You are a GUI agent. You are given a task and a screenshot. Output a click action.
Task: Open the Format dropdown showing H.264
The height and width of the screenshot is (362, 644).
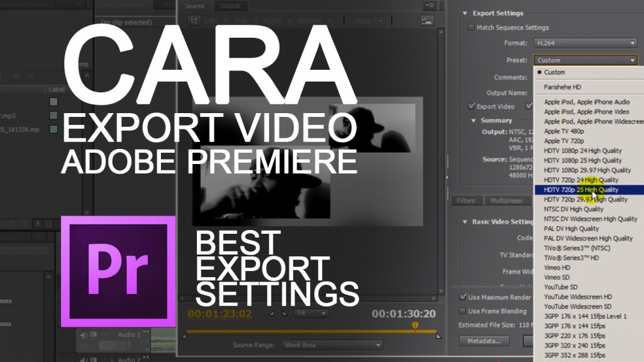pyautogui.click(x=586, y=43)
